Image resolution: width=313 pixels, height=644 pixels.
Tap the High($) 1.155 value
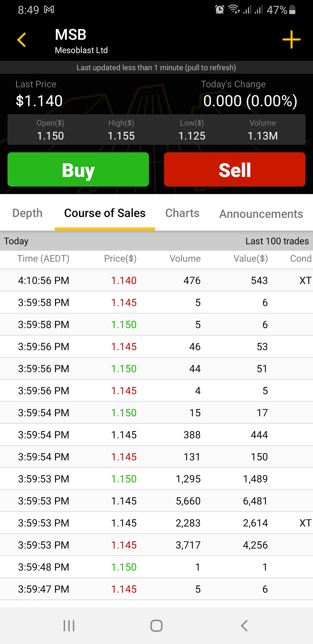click(121, 136)
